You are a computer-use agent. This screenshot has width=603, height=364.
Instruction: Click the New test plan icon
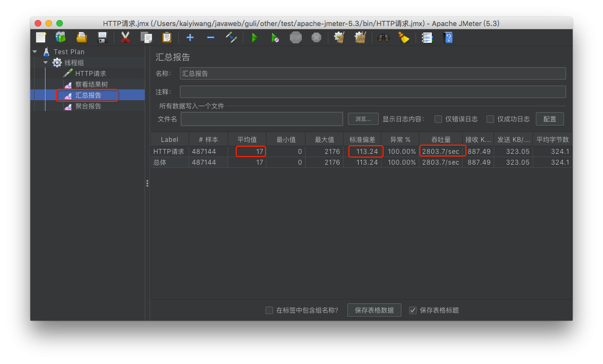point(41,37)
